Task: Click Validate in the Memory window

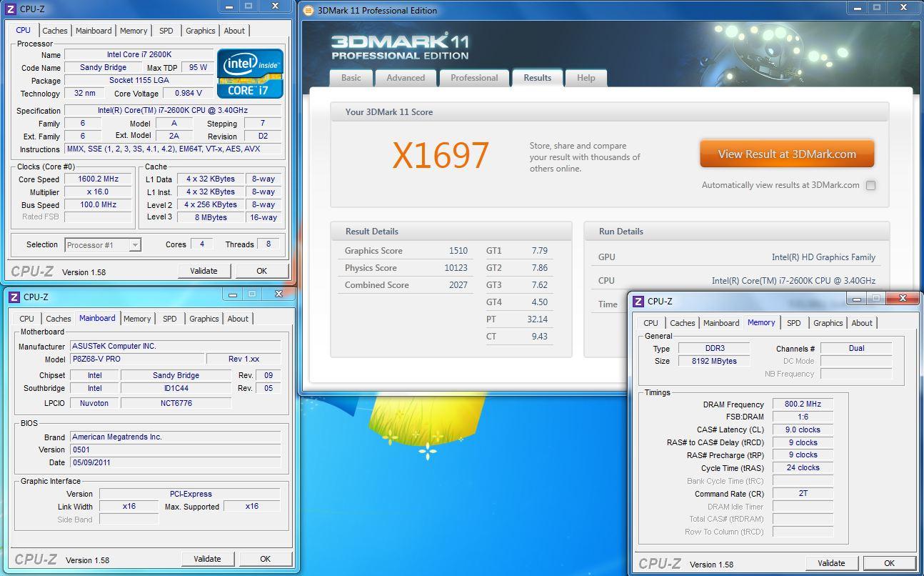Action: [x=831, y=563]
